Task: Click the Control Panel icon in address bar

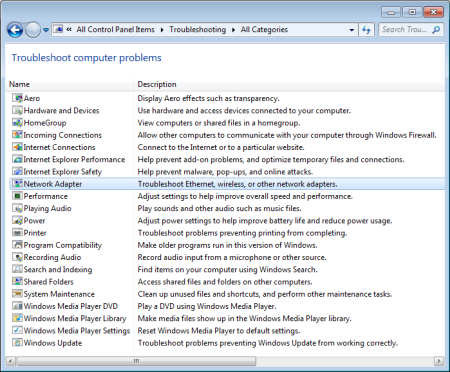Action: pos(58,30)
